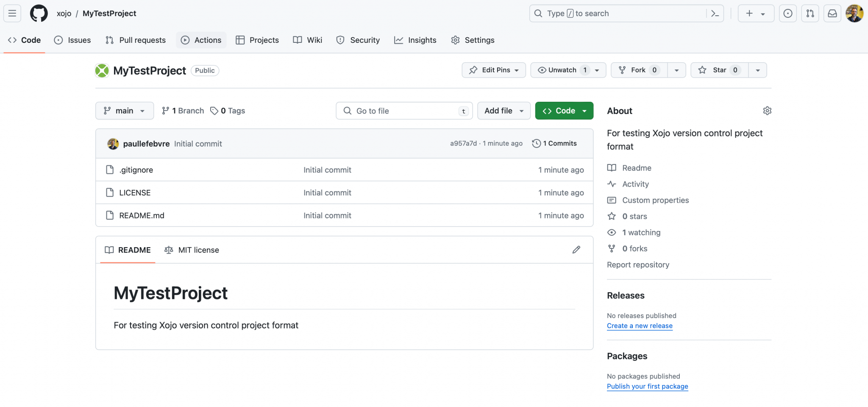Open About settings gear icon
Viewport: 868px width, 407px height.
767,111
